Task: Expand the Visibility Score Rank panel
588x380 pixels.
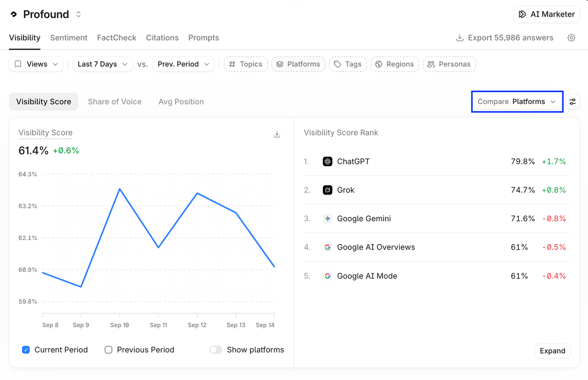Action: click(x=552, y=351)
